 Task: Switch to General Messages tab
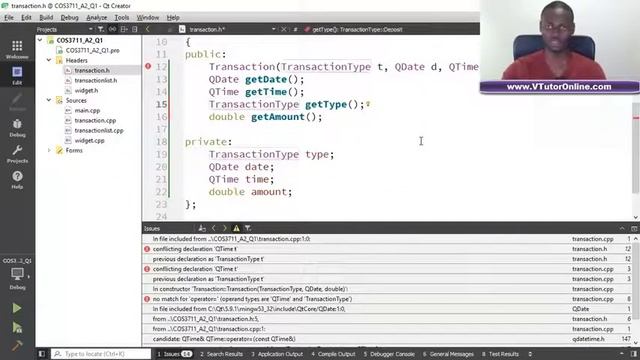[448, 354]
